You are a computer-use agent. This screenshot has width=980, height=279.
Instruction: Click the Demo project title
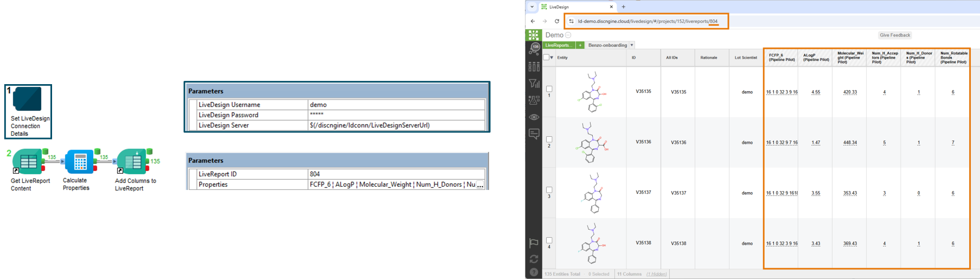(x=554, y=35)
